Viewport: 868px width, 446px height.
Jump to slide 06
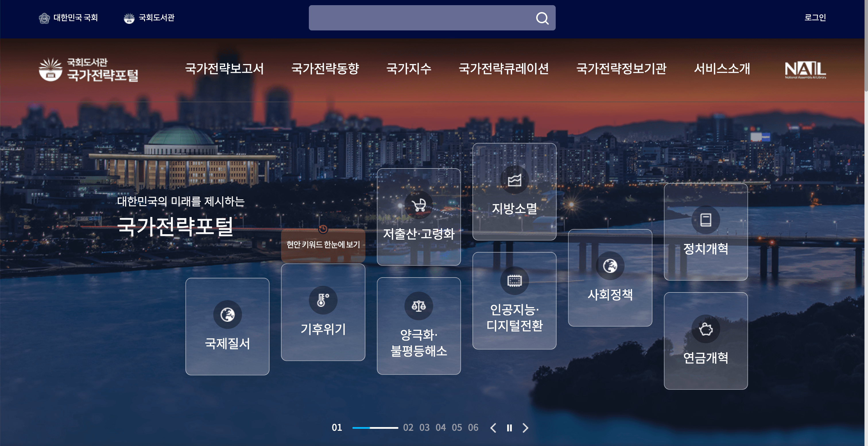473,428
